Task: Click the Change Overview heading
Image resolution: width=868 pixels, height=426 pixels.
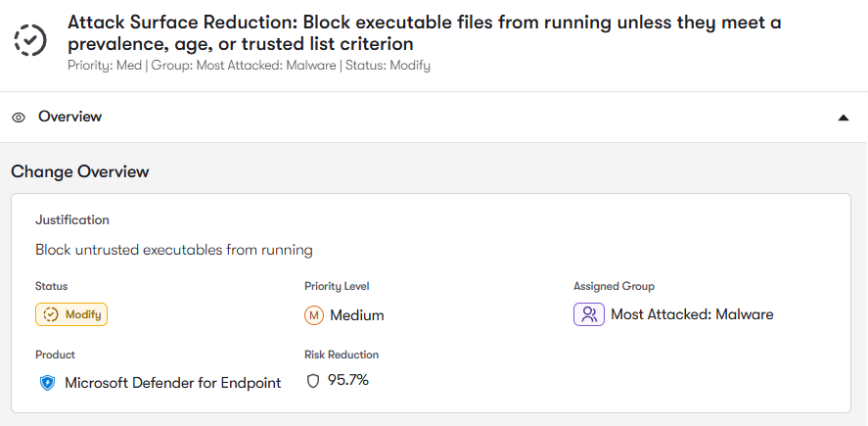Action: pos(79,171)
